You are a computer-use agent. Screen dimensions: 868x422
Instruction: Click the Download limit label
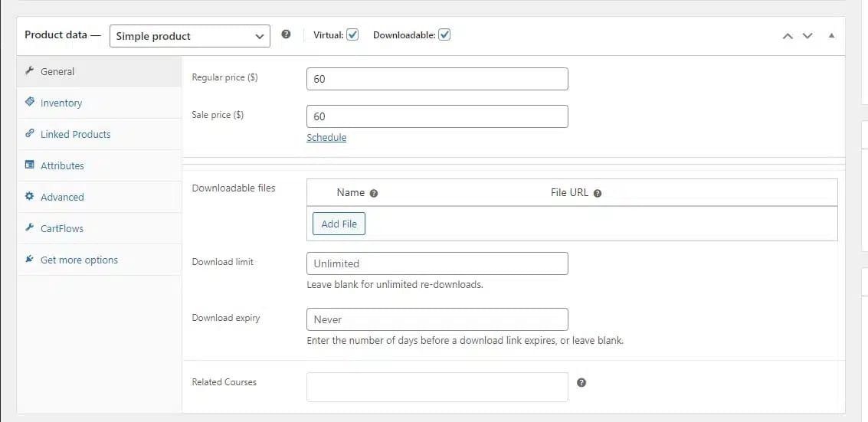click(x=222, y=262)
